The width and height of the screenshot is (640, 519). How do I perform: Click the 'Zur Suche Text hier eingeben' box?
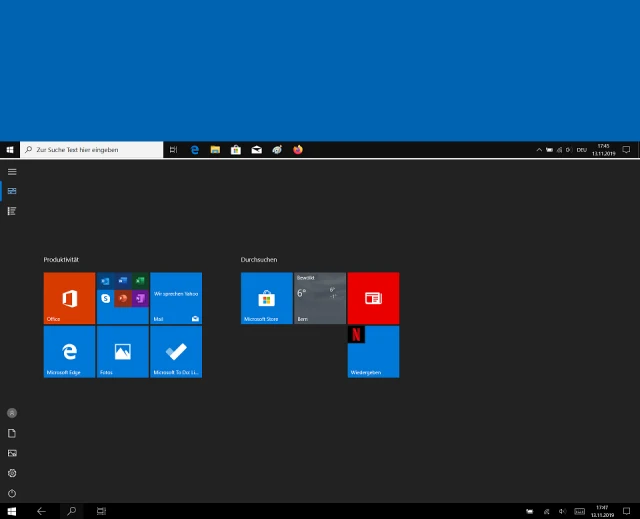[x=92, y=150]
